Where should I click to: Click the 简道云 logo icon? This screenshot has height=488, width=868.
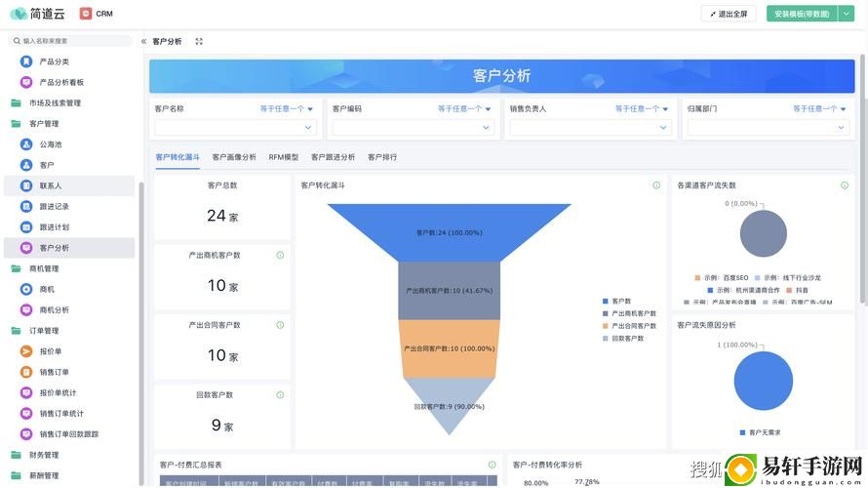19,14
